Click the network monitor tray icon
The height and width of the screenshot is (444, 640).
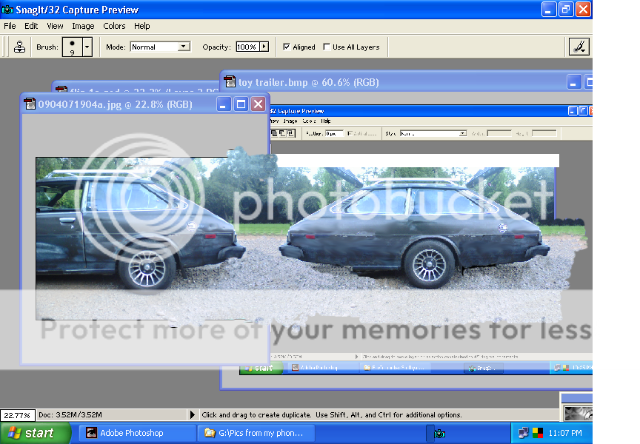click(x=523, y=433)
